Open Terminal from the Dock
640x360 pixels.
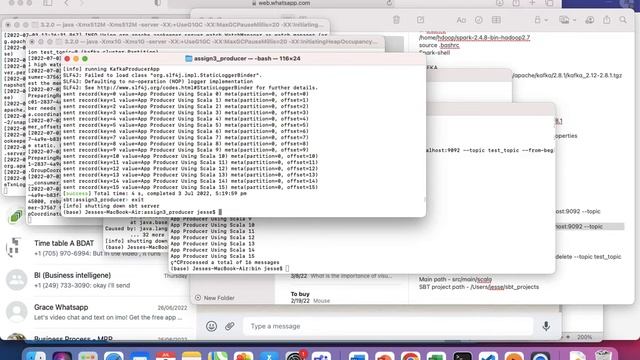pos(463,357)
